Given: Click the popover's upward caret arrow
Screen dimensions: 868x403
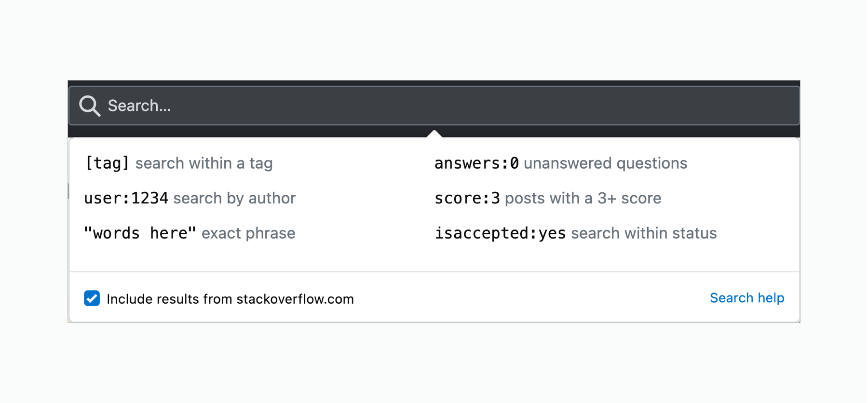Looking at the screenshot, I should [434, 134].
